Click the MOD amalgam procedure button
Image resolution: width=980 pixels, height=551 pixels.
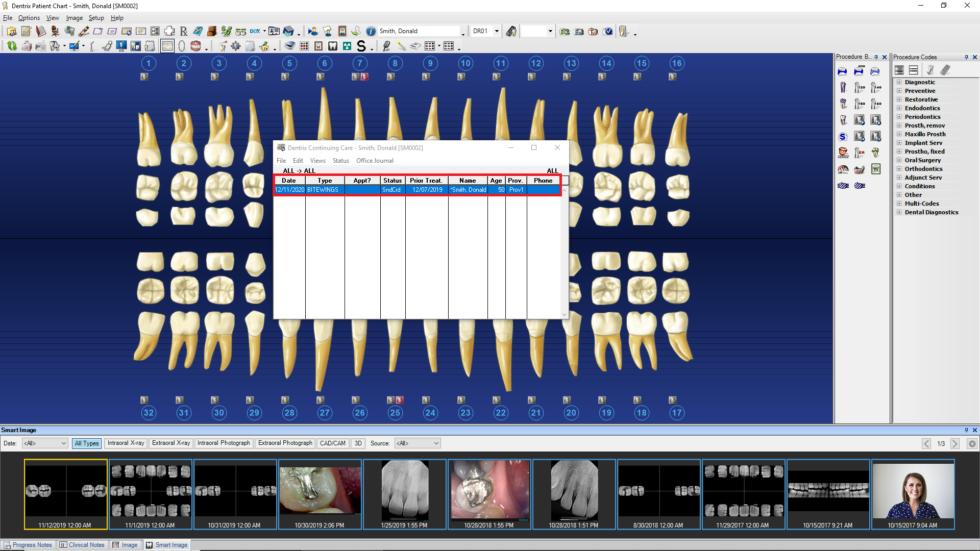pyautogui.click(x=859, y=71)
